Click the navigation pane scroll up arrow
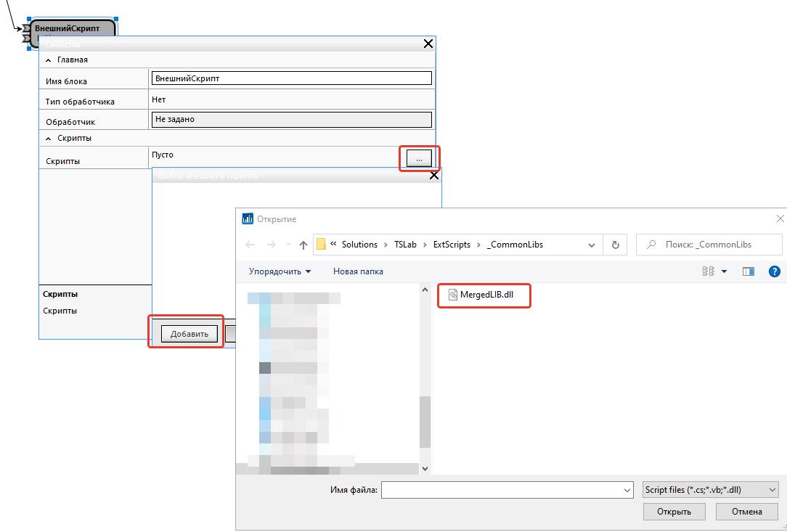 pyautogui.click(x=425, y=290)
